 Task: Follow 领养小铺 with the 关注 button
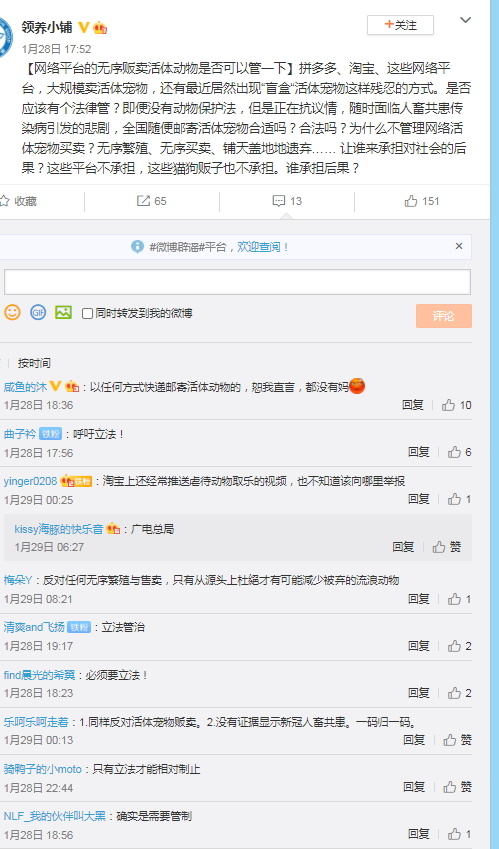pos(400,25)
